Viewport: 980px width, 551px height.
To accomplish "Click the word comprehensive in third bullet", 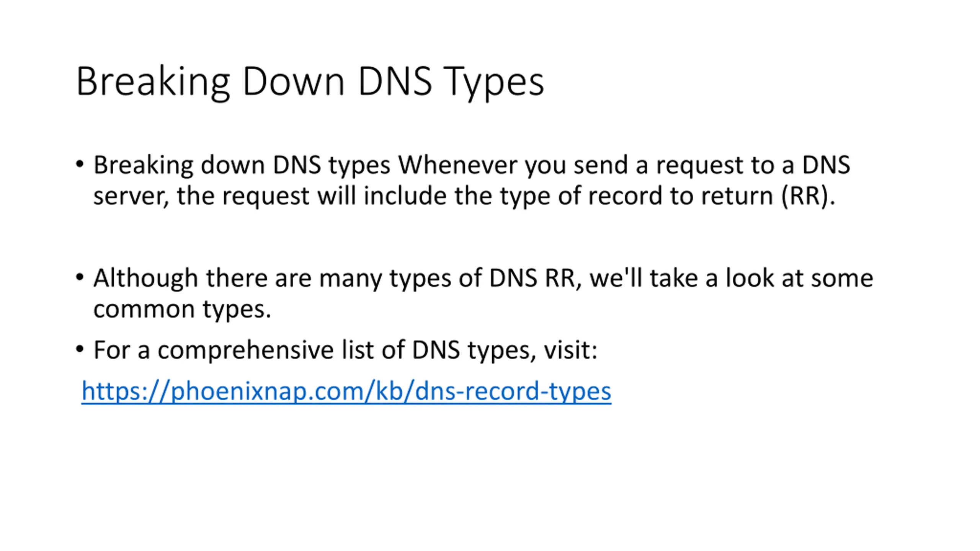I will click(246, 350).
